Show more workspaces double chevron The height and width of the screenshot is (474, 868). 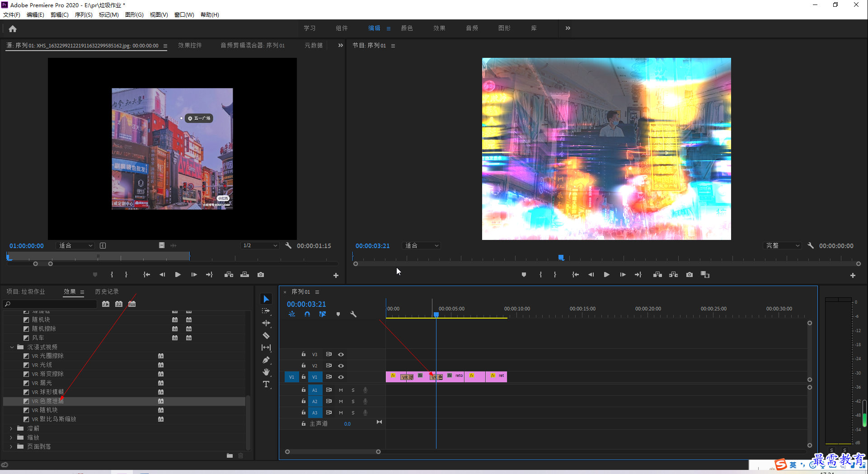pyautogui.click(x=568, y=28)
